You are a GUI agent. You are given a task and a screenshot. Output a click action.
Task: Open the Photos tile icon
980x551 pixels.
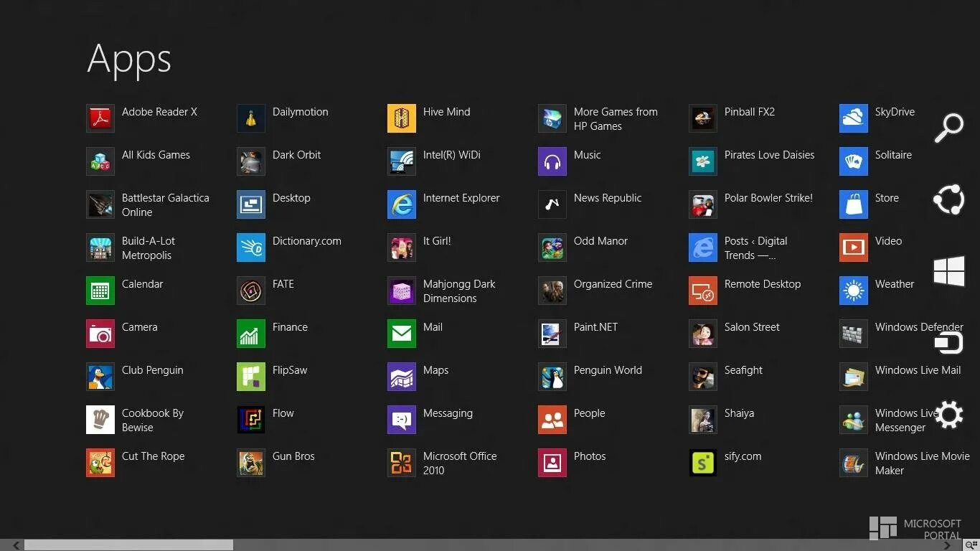coord(552,463)
